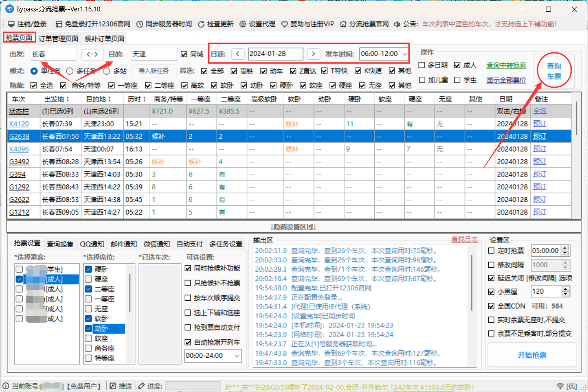This screenshot has height=392, width=588.
Task: Select 多站 mode radio button
Action: coord(106,71)
